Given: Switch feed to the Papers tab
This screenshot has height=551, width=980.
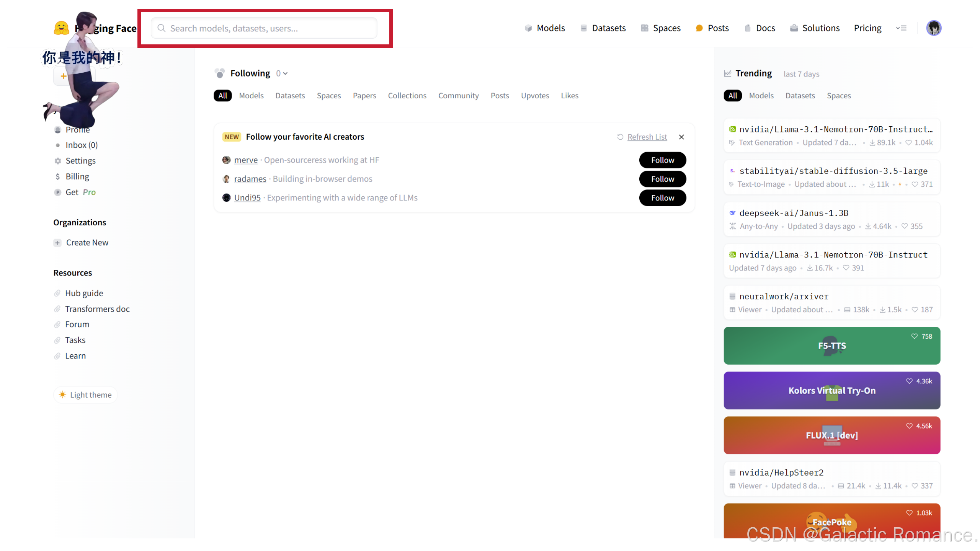Looking at the screenshot, I should (364, 96).
